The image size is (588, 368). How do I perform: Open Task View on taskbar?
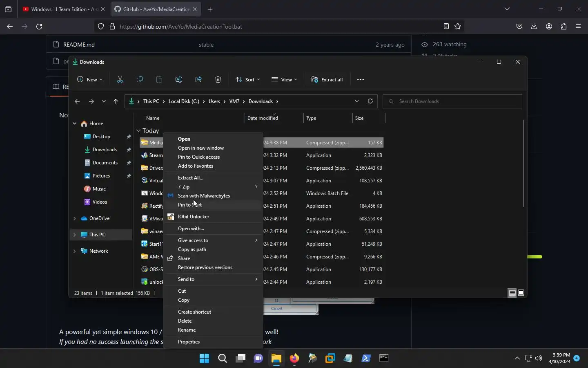241,359
